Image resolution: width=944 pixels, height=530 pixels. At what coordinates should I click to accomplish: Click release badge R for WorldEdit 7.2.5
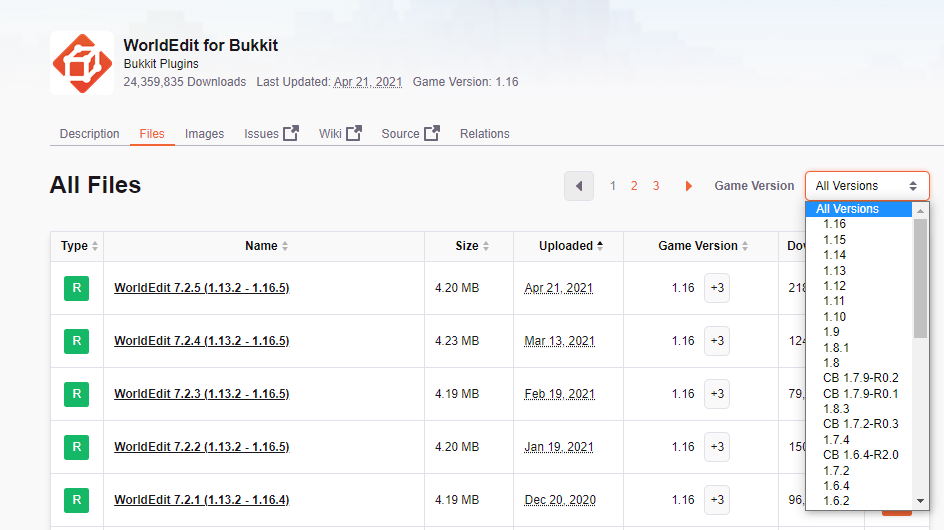[76, 288]
